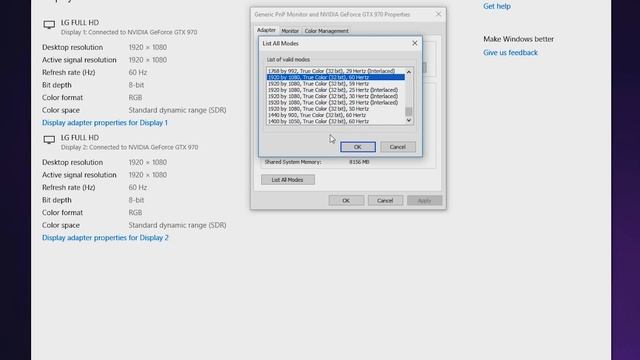Select the 1920 by 1080, 29 Hertz (Interlaced) mode
640x360 pixels.
(335, 102)
